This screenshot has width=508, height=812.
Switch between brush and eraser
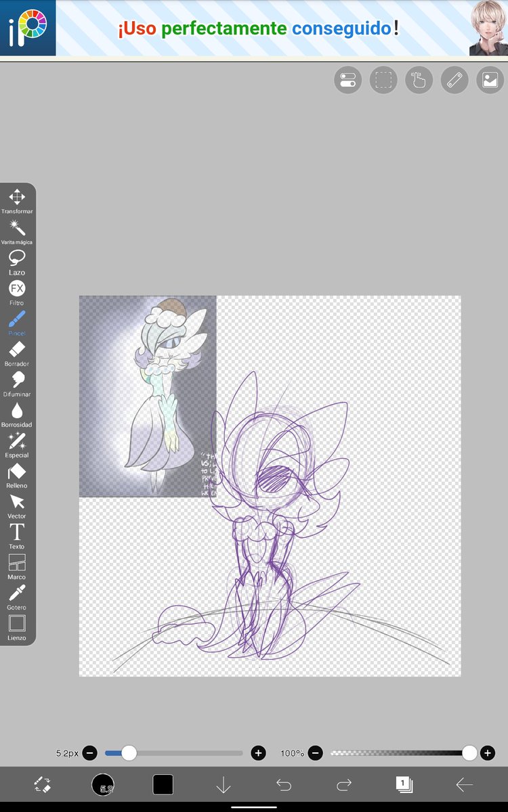[x=42, y=785]
